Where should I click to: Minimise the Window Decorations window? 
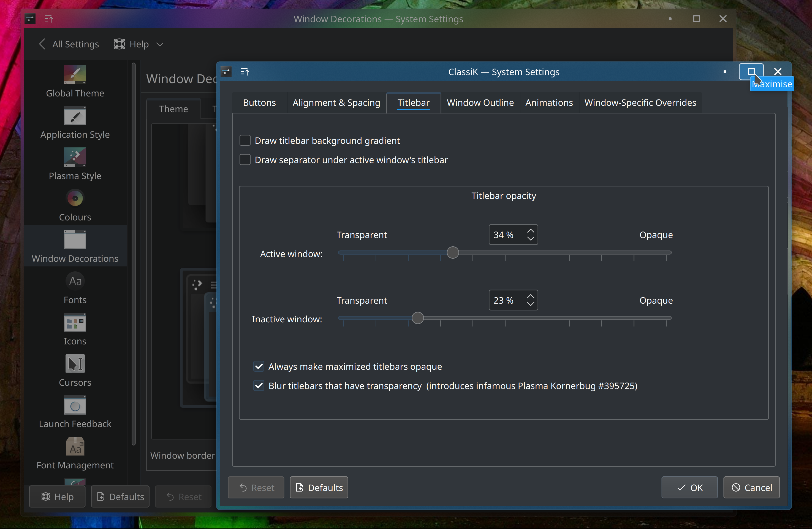point(670,19)
